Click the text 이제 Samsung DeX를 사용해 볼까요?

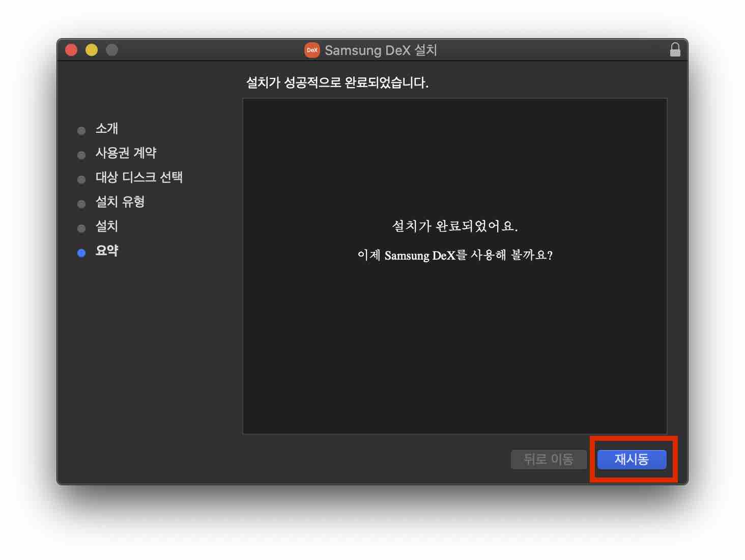(455, 255)
